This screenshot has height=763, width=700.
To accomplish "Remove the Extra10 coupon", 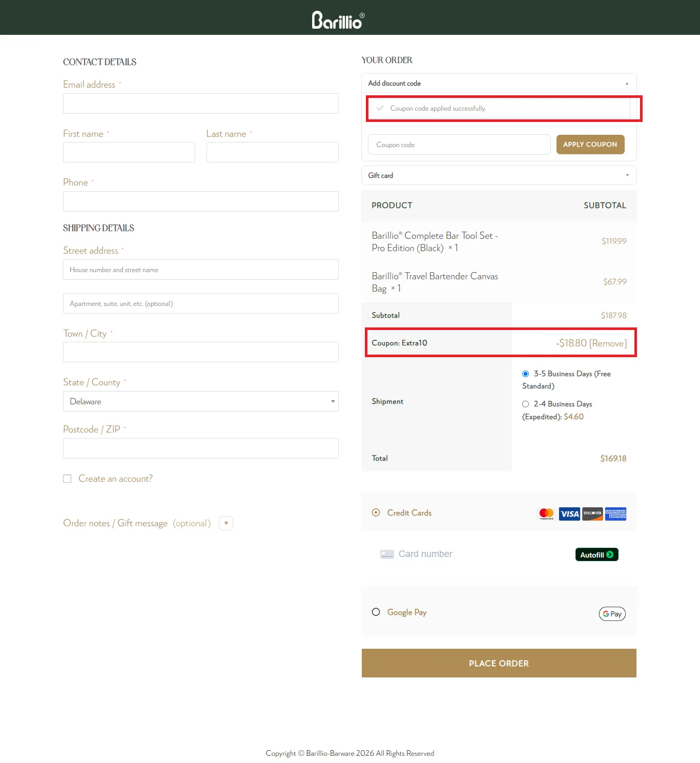I will coord(608,343).
